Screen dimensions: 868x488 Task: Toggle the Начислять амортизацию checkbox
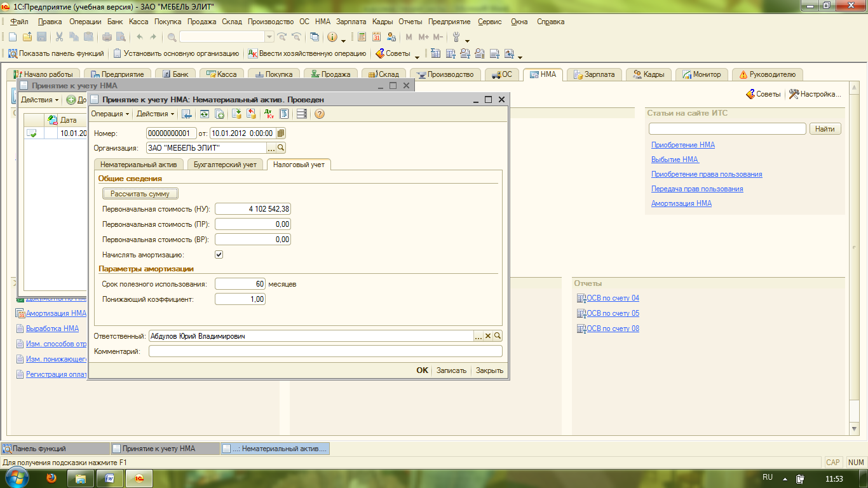point(219,255)
